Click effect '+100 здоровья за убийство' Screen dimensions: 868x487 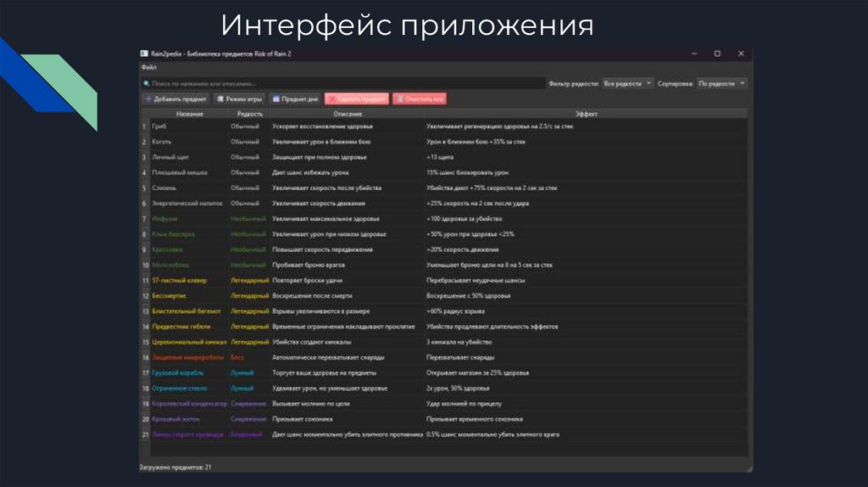tap(464, 219)
